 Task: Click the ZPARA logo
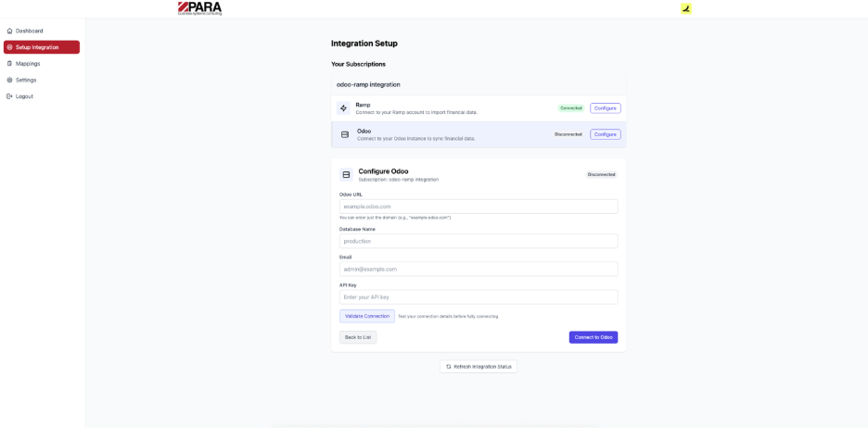point(199,8)
